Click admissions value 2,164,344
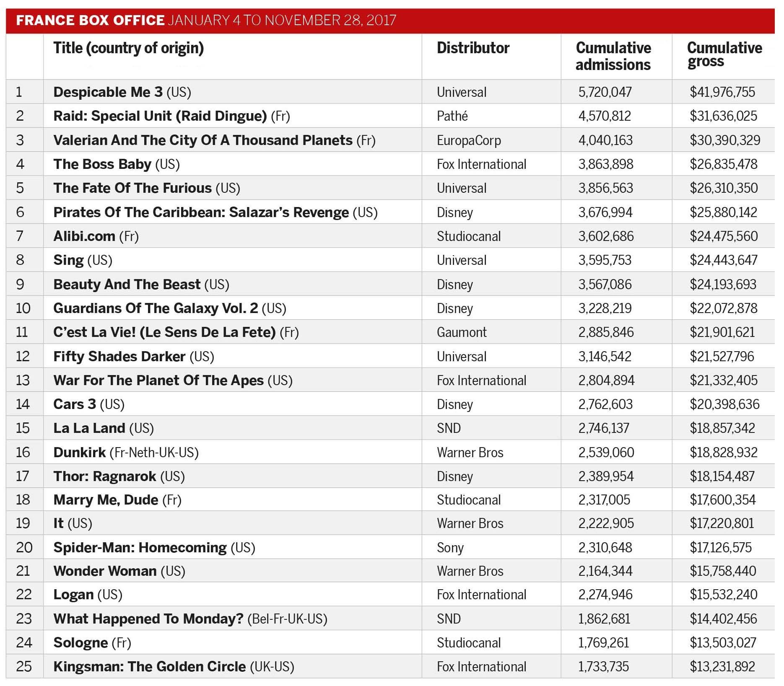784x686 pixels. [x=605, y=571]
